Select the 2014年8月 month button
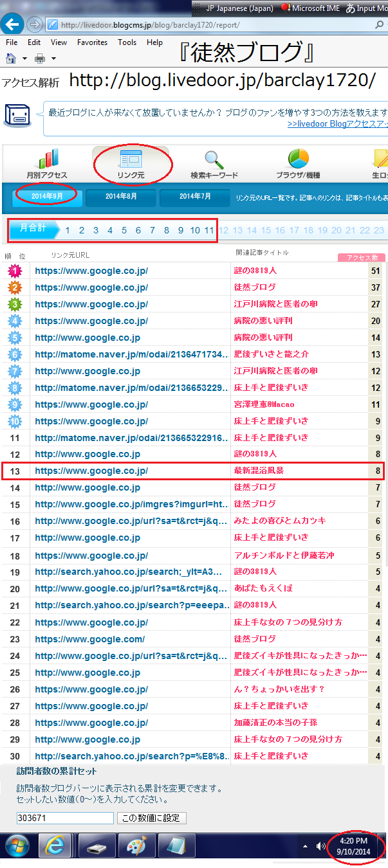Viewport: 388px width, 868px height. coord(121,197)
